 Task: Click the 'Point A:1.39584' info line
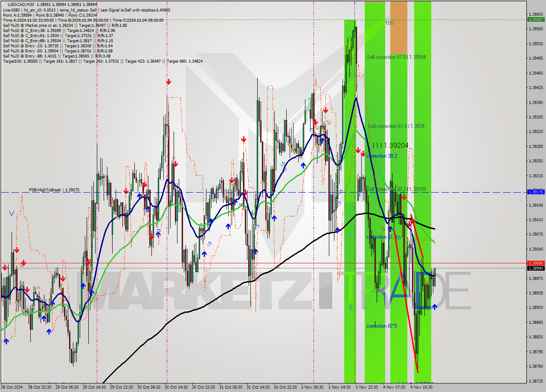coord(49,15)
